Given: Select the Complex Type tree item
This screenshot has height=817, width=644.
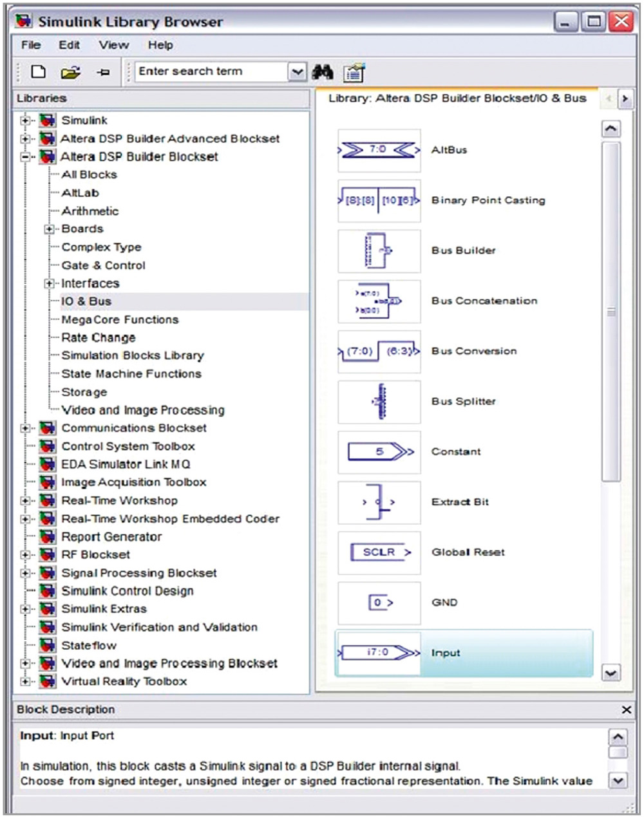Looking at the screenshot, I should (101, 247).
